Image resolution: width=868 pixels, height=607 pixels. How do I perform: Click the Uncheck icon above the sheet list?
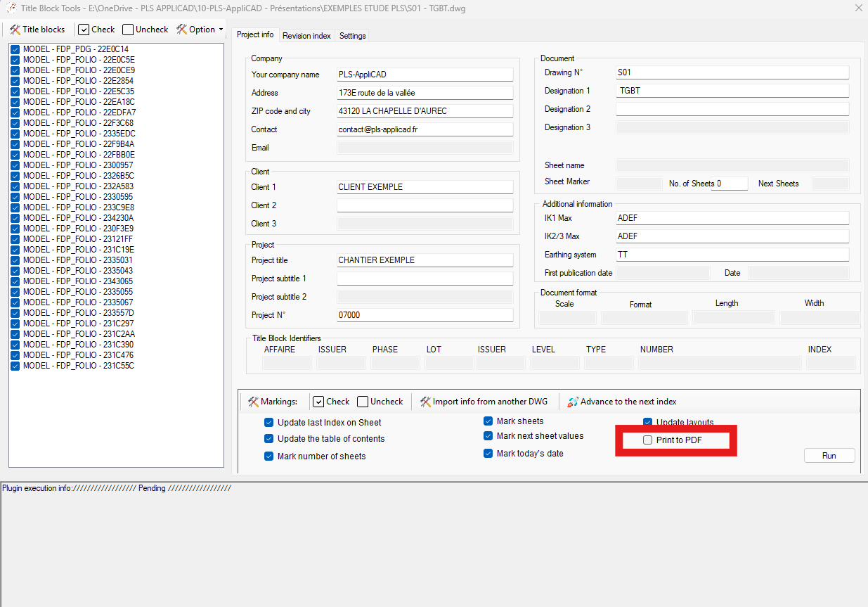pos(128,30)
